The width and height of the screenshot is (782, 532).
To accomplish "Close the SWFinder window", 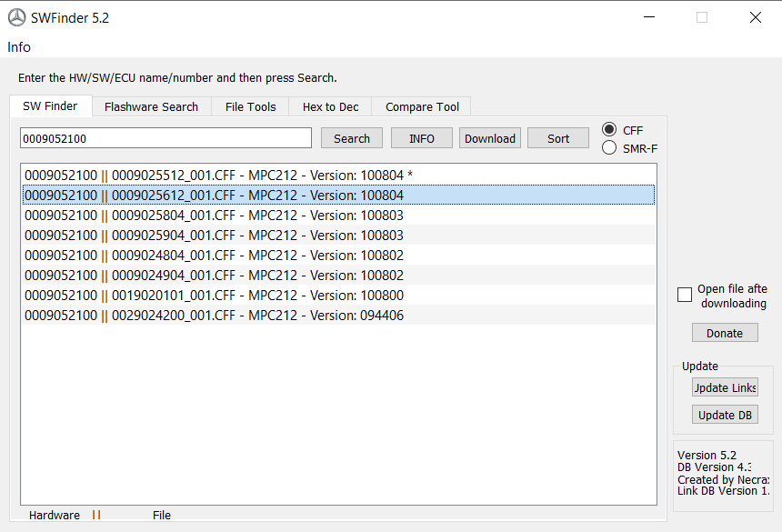I will [755, 17].
